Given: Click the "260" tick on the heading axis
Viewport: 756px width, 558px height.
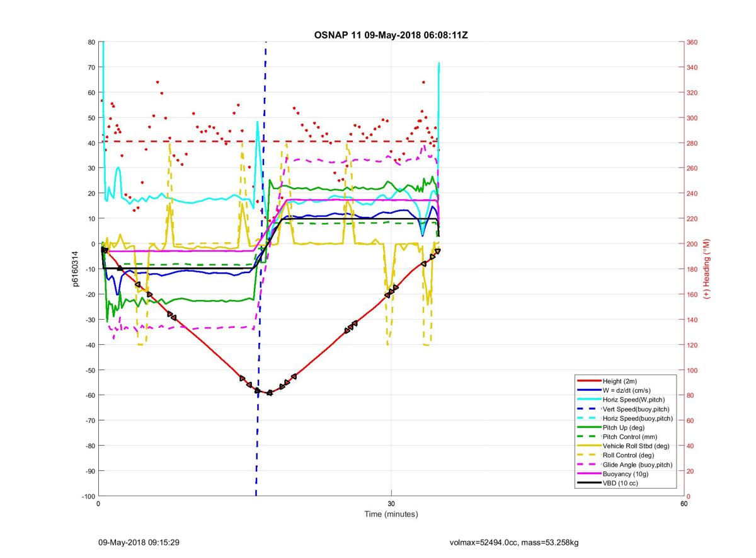Looking at the screenshot, I should 694,168.
